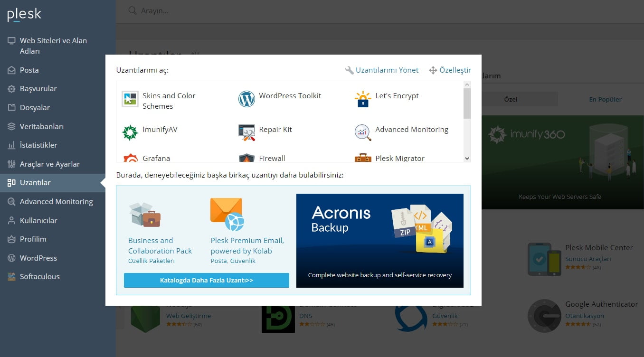Screen dimensions: 644x357
Task: Open the Business and Collaboration Pack link
Action: [x=160, y=246]
